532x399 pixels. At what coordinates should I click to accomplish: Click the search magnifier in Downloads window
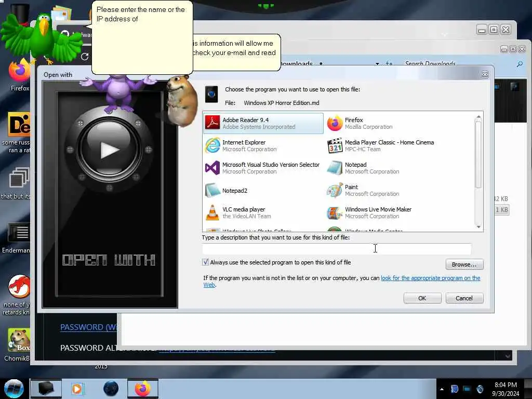[x=520, y=63]
